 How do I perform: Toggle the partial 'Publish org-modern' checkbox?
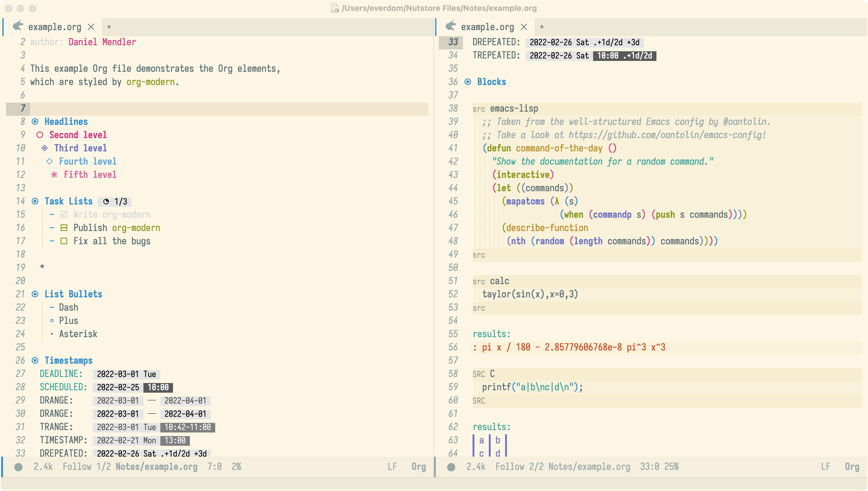coord(64,228)
